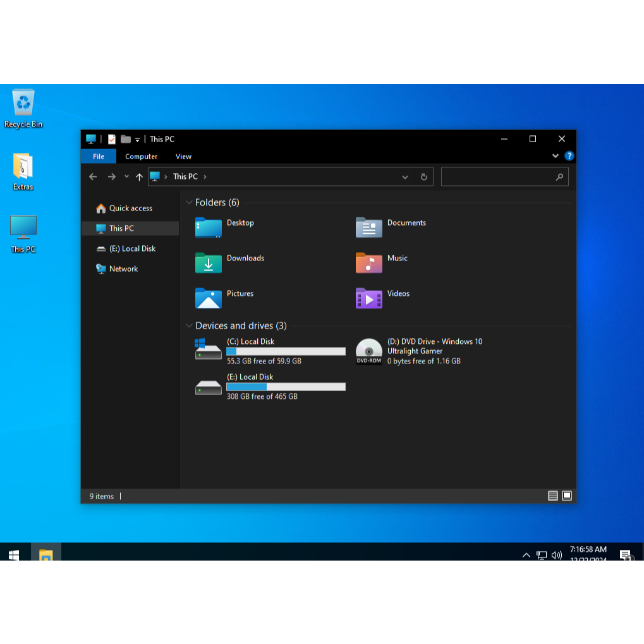Open File Explorer from the taskbar
Viewport: 644px width, 644px height.
click(46, 552)
